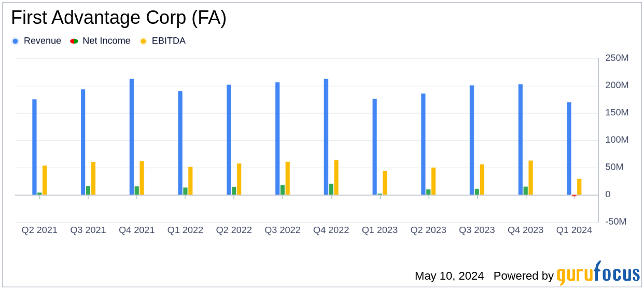This screenshot has width=644, height=289.
Task: Click the Q3 2021 Net Income bar
Action: coord(88,190)
